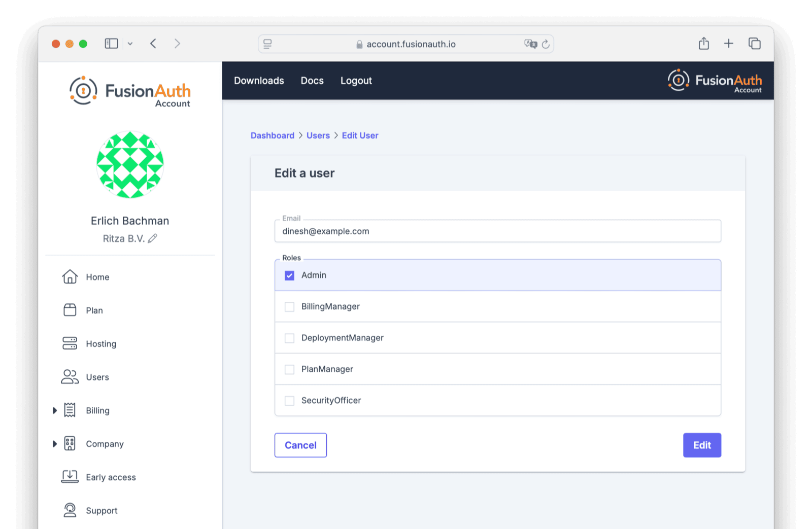Reload the page with the refresh icon

point(546,44)
